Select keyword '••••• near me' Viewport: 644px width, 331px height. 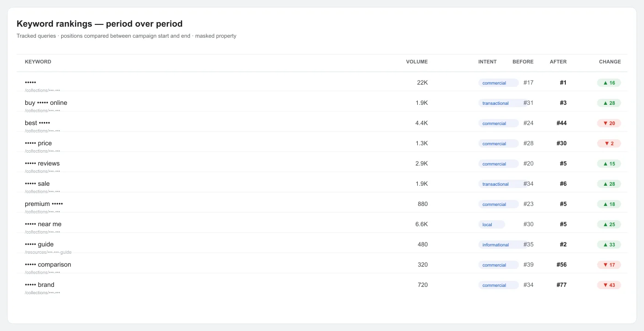[x=43, y=224]
